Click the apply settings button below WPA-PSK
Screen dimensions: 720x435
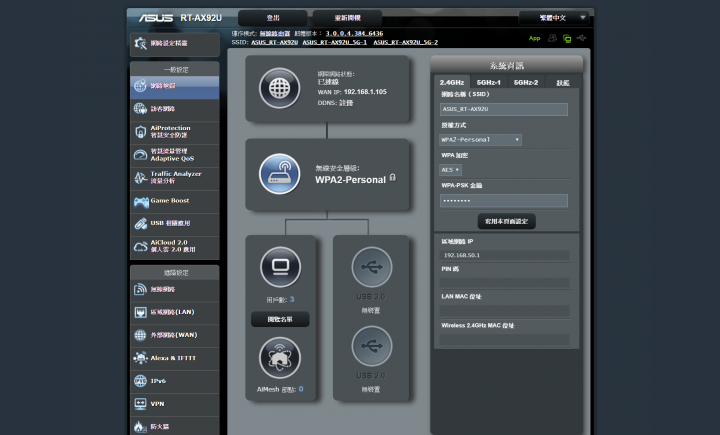tap(506, 221)
